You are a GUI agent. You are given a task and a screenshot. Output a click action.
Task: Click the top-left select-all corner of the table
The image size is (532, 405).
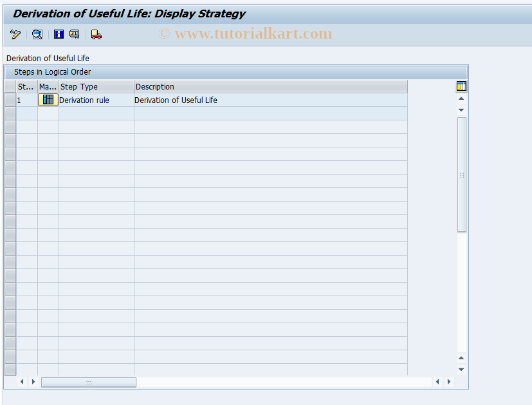10,86
